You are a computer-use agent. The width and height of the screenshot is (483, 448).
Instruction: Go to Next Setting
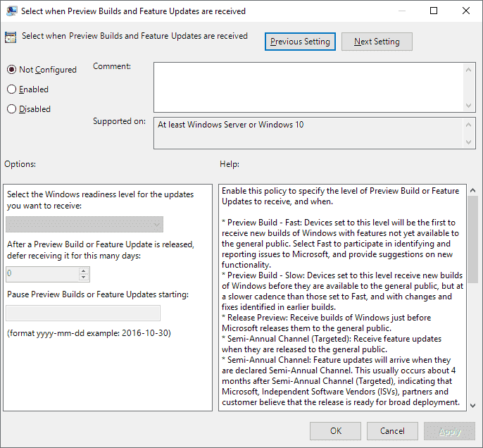coord(377,42)
